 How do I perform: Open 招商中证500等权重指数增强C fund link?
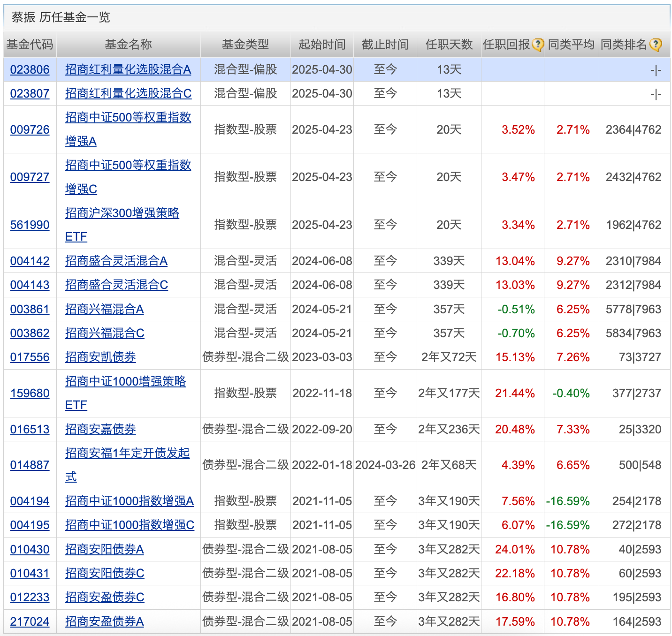pyautogui.click(x=128, y=177)
